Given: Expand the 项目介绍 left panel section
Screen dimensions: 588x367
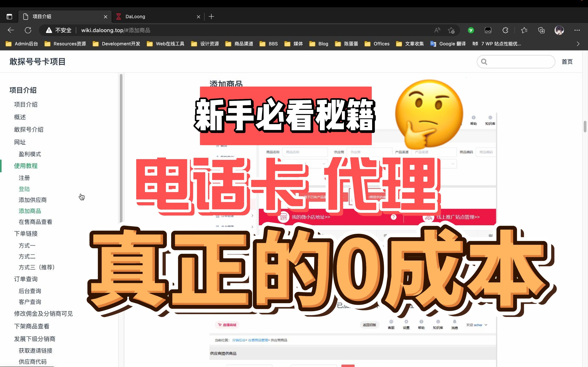Looking at the screenshot, I should point(22,90).
